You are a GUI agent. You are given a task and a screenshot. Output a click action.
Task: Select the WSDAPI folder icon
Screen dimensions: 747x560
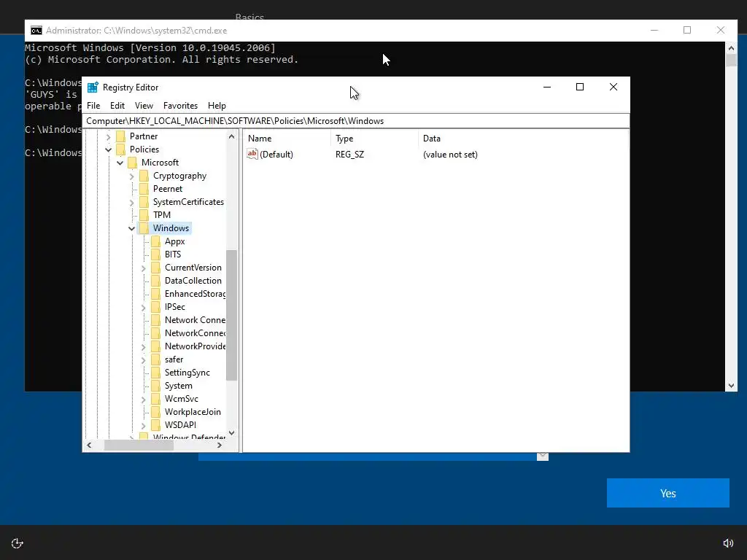click(x=156, y=425)
